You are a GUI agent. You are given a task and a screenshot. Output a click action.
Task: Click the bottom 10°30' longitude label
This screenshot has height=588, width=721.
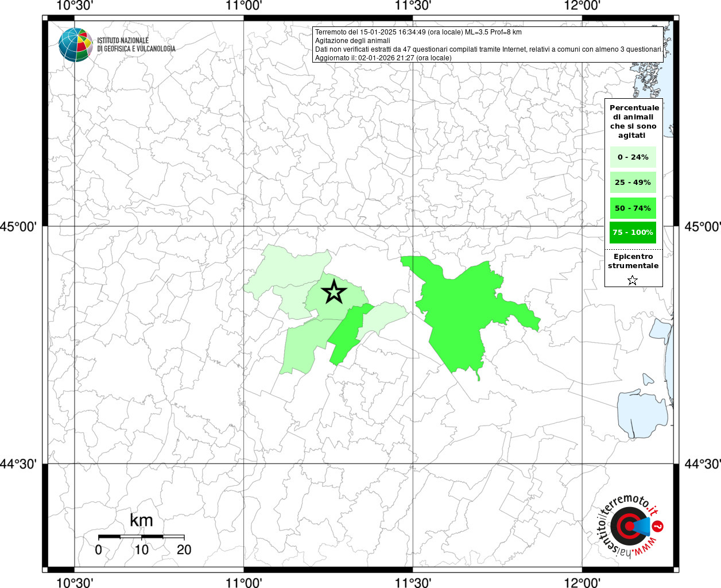(75, 583)
